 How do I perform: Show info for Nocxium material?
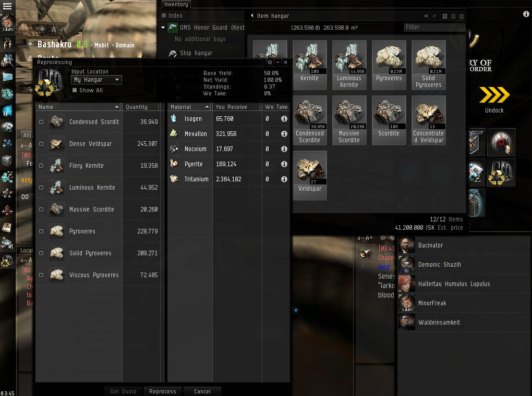tap(284, 149)
